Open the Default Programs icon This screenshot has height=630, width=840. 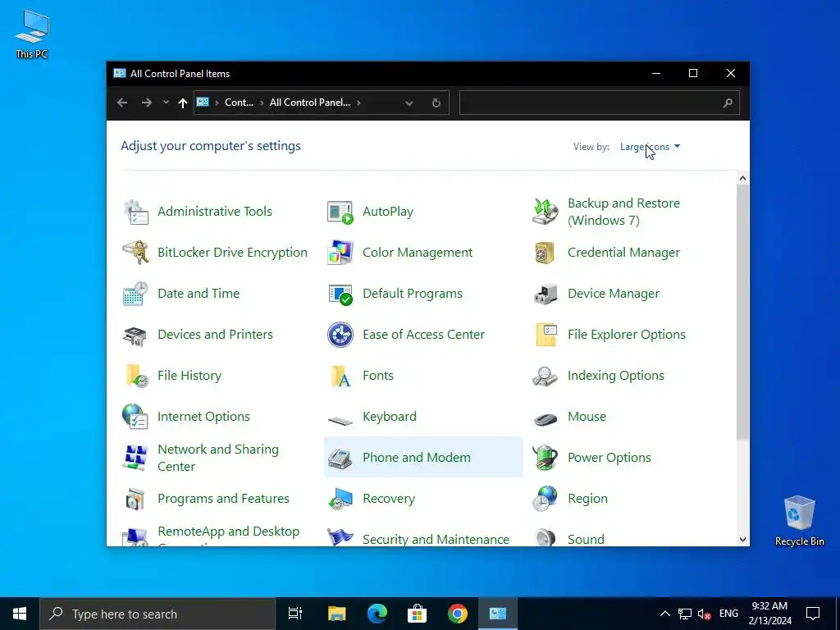340,294
